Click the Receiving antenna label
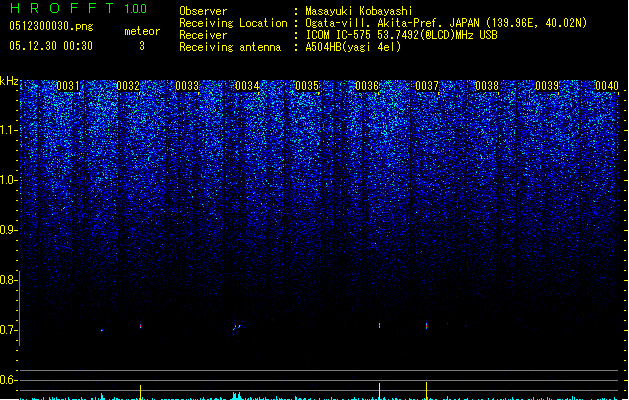This screenshot has height=400, width=629. coord(230,47)
